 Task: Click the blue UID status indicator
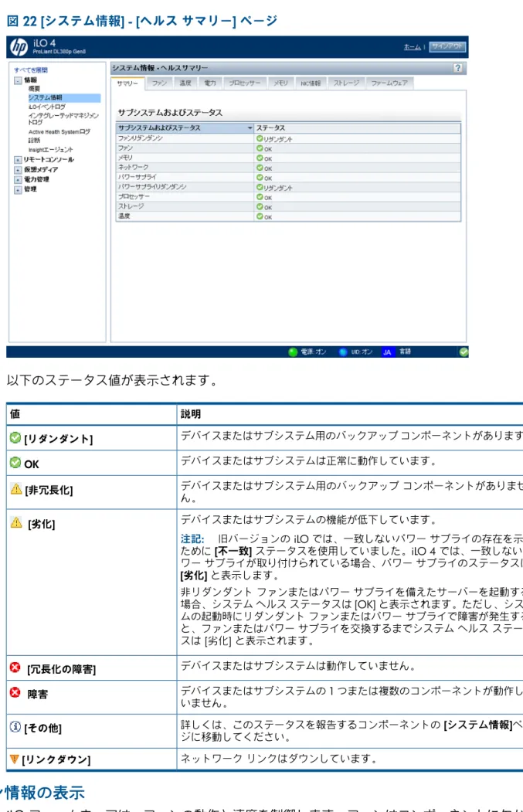point(343,352)
